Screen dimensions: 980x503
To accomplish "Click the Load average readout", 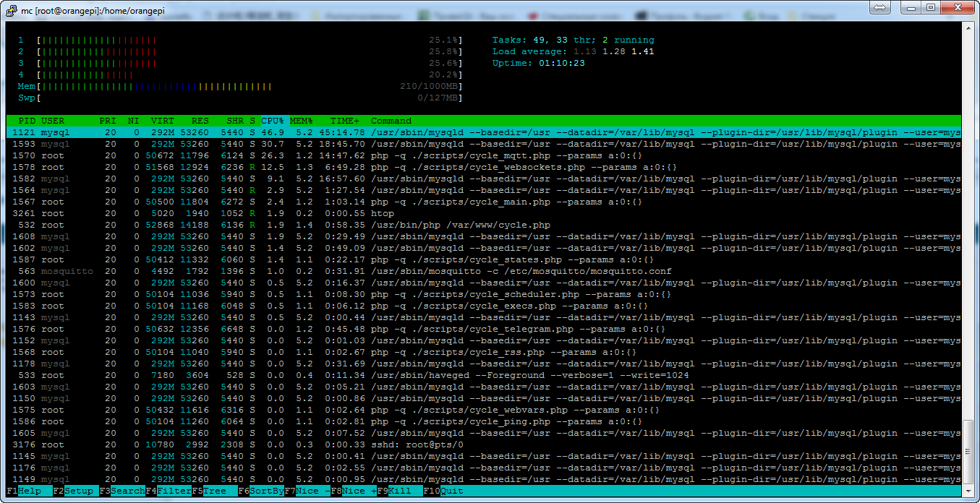I will [x=574, y=51].
